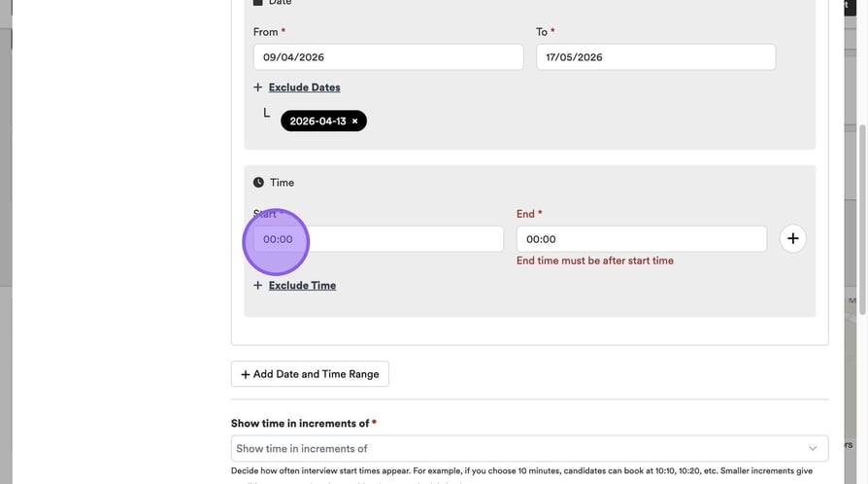Screen dimensions: 868x484
Task: Open the Exclude Dates link
Action: pos(304,87)
